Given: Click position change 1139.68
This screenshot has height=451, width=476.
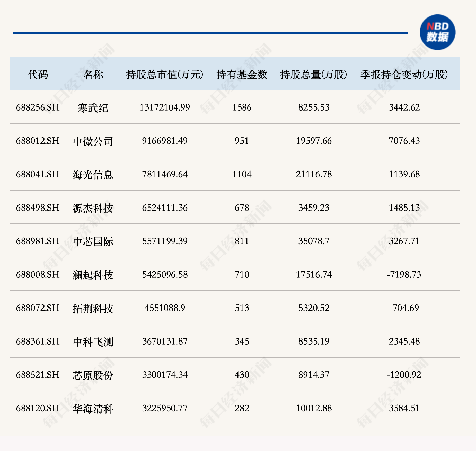Looking at the screenshot, I should click(x=404, y=174).
